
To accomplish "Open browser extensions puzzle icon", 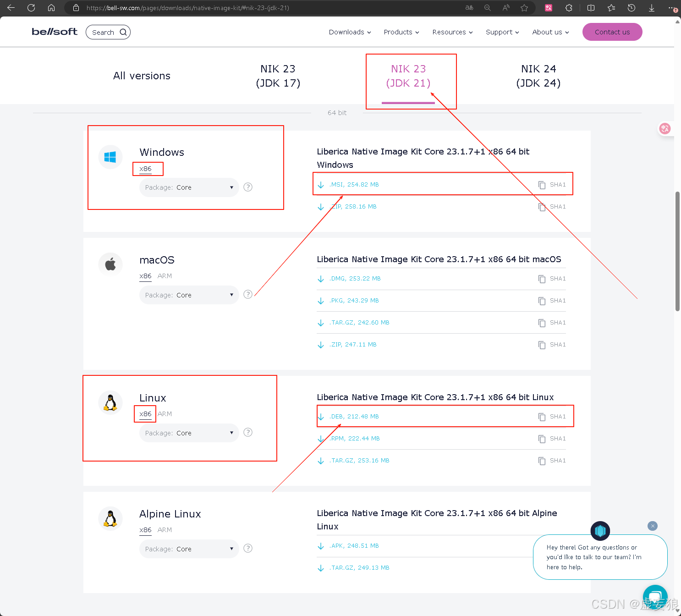I will pos(569,8).
